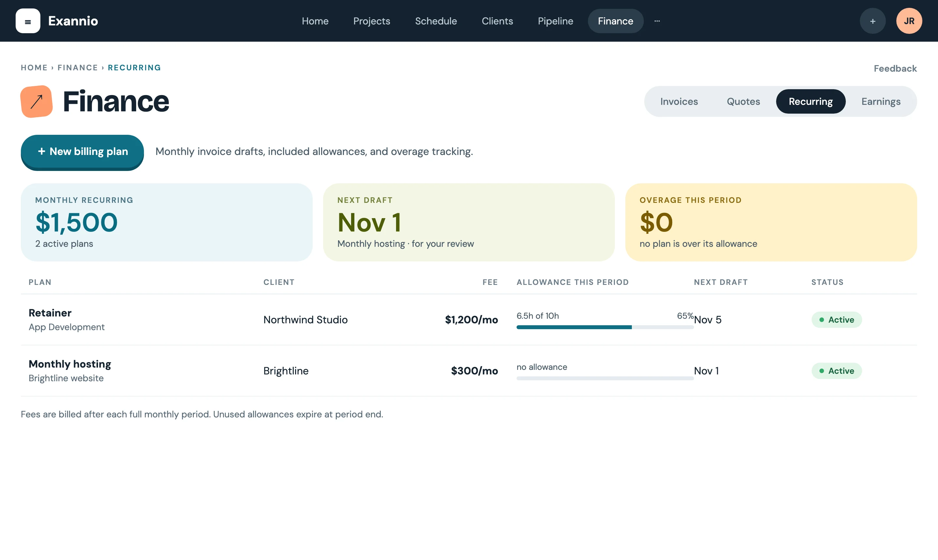Click the Brightline client cell
Viewport: 938px width, 560px height.
tap(286, 371)
